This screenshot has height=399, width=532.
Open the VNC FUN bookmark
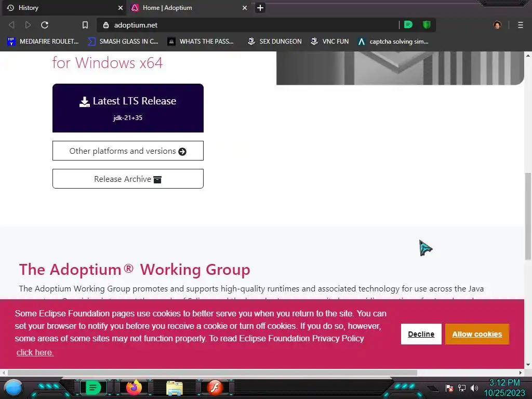pos(329,42)
